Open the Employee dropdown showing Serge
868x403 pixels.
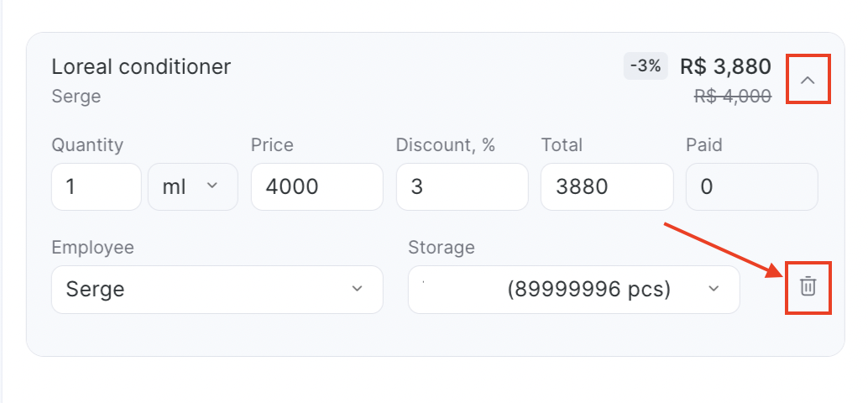(x=217, y=289)
